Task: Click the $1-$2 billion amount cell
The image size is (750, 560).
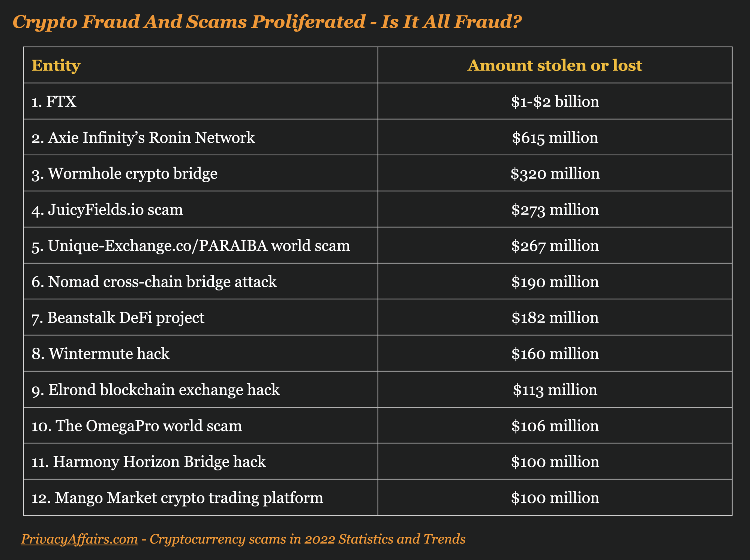Action: (x=555, y=102)
